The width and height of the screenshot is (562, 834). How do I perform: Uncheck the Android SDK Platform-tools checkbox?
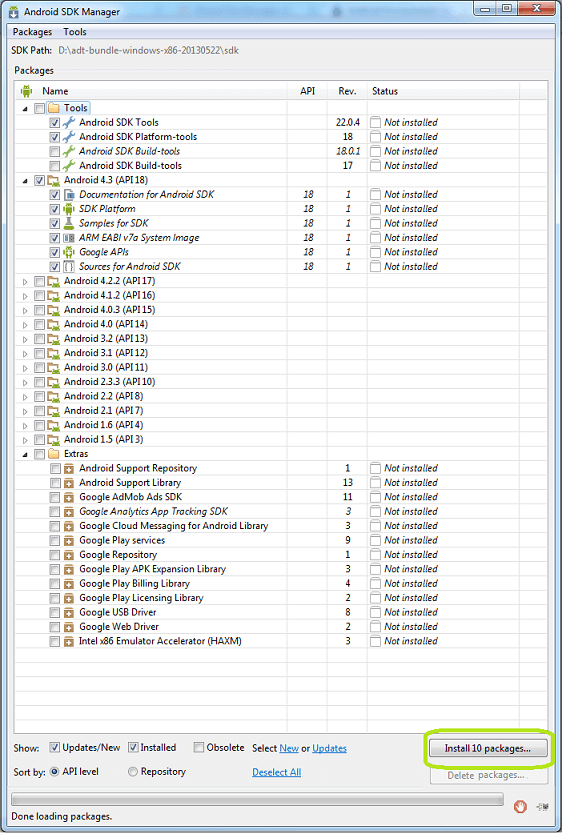(x=55, y=137)
